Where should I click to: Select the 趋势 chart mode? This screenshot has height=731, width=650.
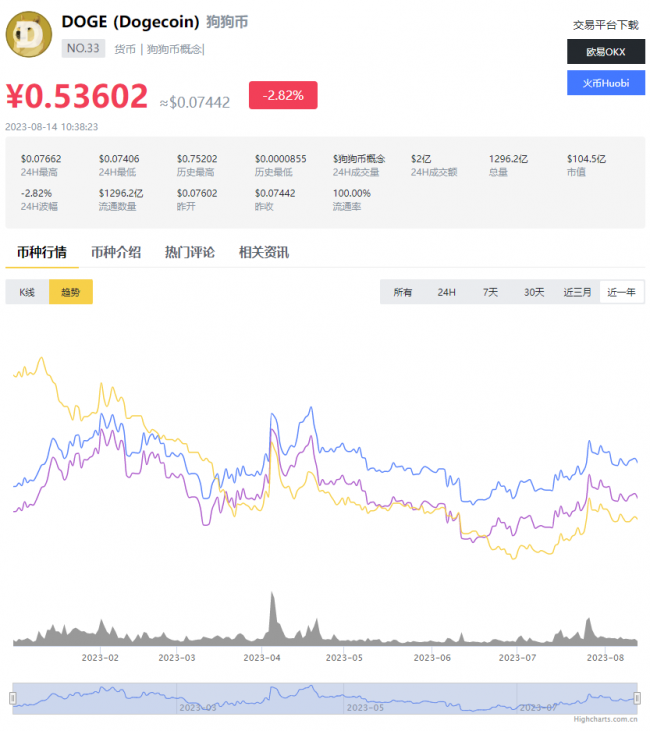pos(71,292)
